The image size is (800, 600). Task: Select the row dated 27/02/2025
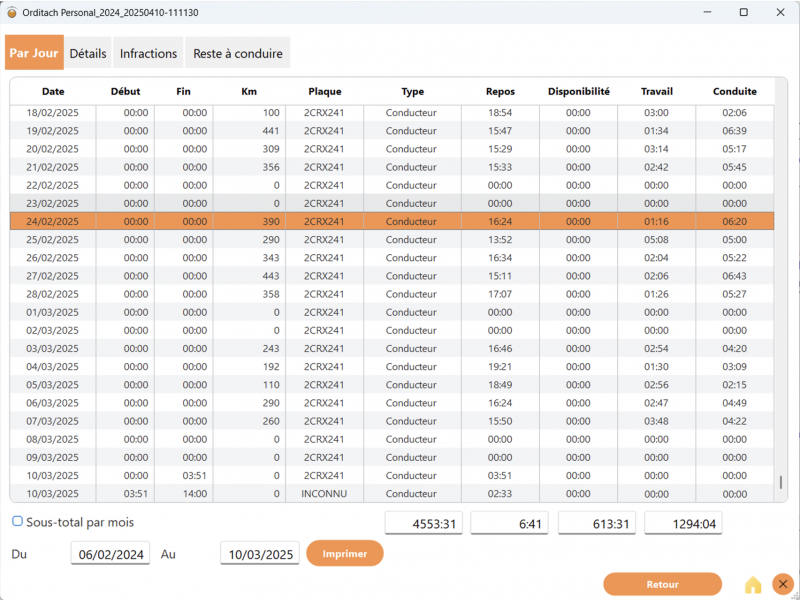pos(392,276)
